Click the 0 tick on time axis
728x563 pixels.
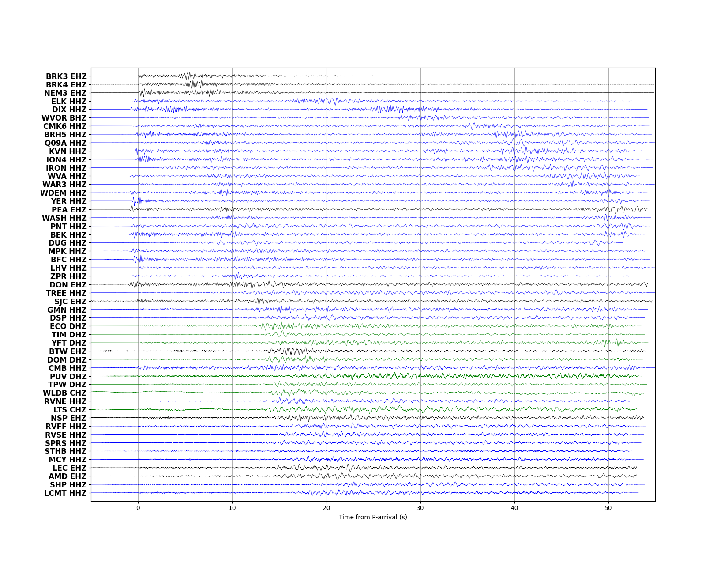click(138, 508)
